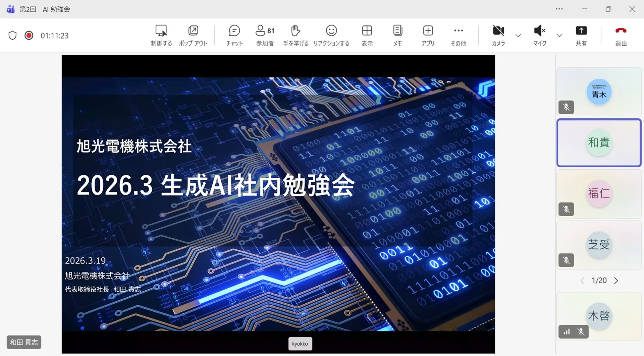Click signal bars icon on 木啓 tile
This screenshot has width=644, height=356.
[567, 332]
